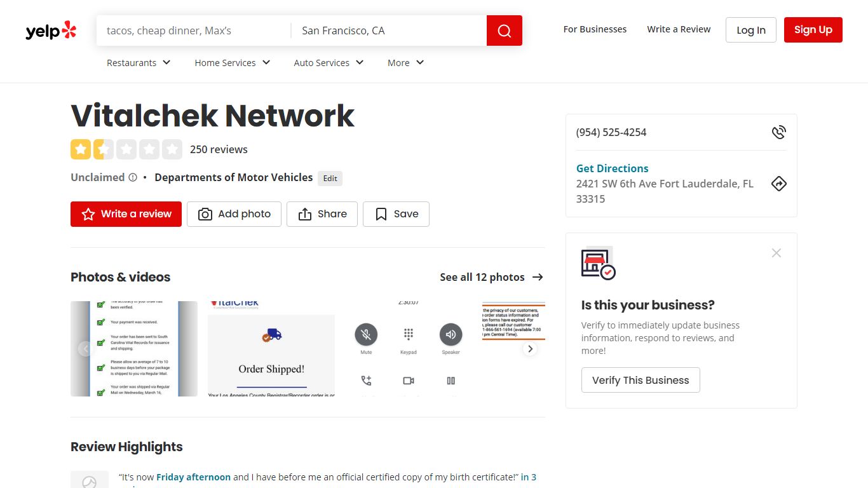Open the order checklist photo thumbnail

(x=134, y=349)
